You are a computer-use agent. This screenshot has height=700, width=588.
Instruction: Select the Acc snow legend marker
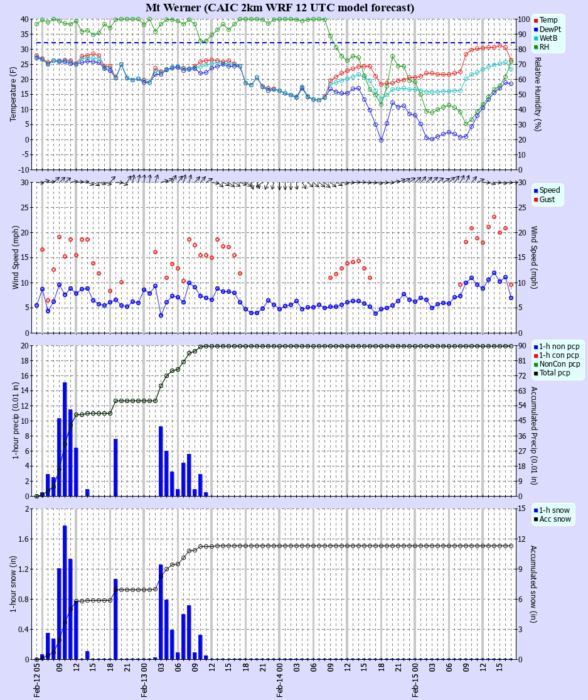[x=535, y=519]
